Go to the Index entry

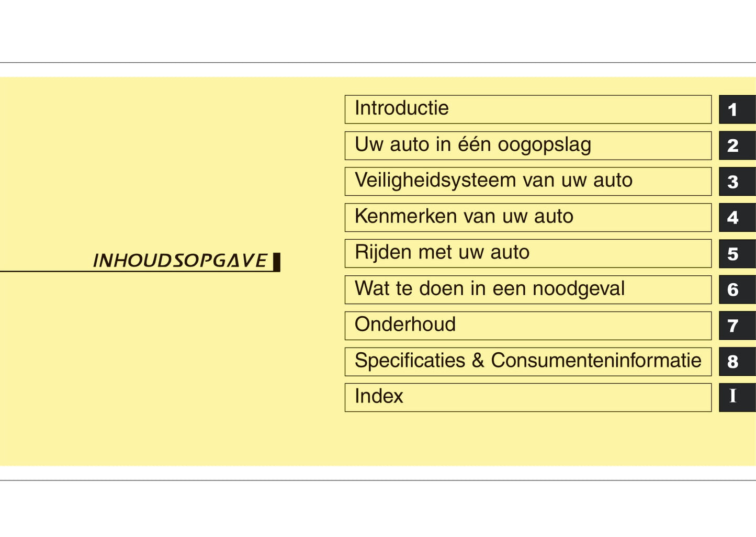click(x=527, y=397)
